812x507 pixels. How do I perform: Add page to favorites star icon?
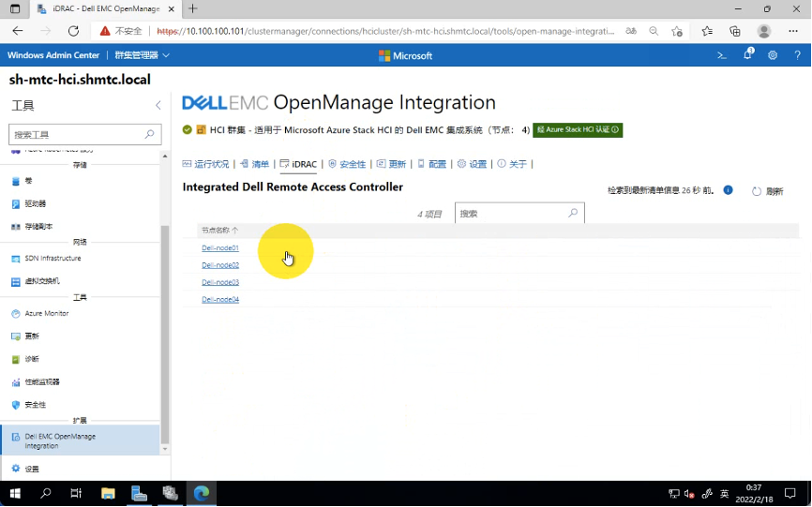pyautogui.click(x=677, y=31)
